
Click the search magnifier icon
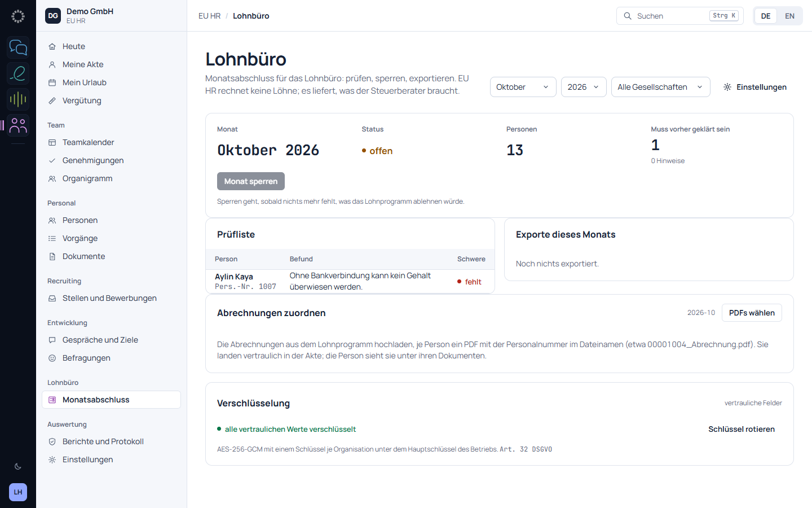tap(628, 16)
